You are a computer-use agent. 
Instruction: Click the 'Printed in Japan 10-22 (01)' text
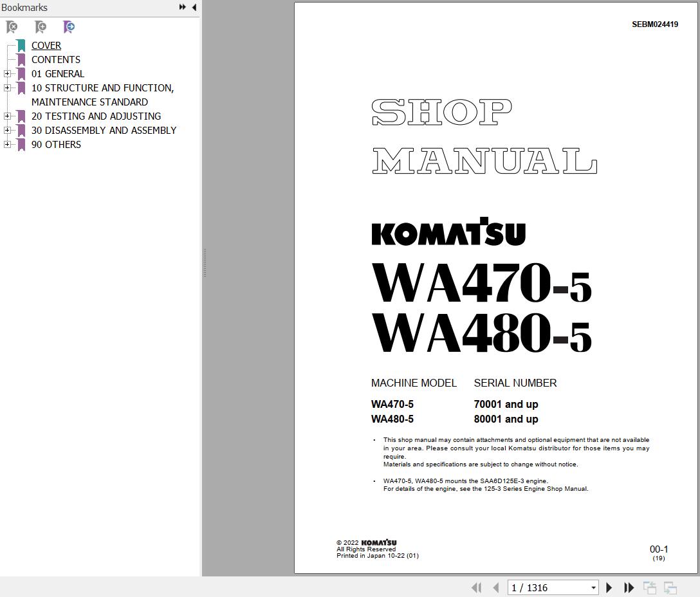point(377,556)
